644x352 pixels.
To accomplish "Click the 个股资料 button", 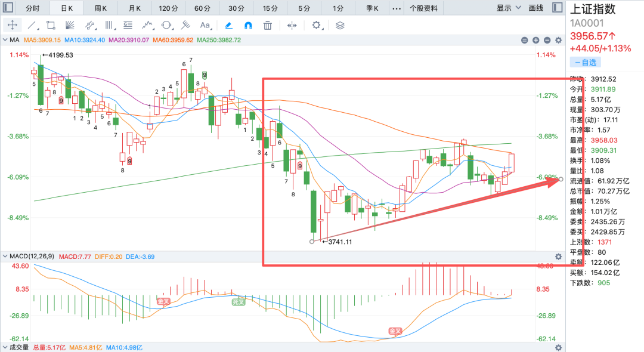I will click(423, 8).
